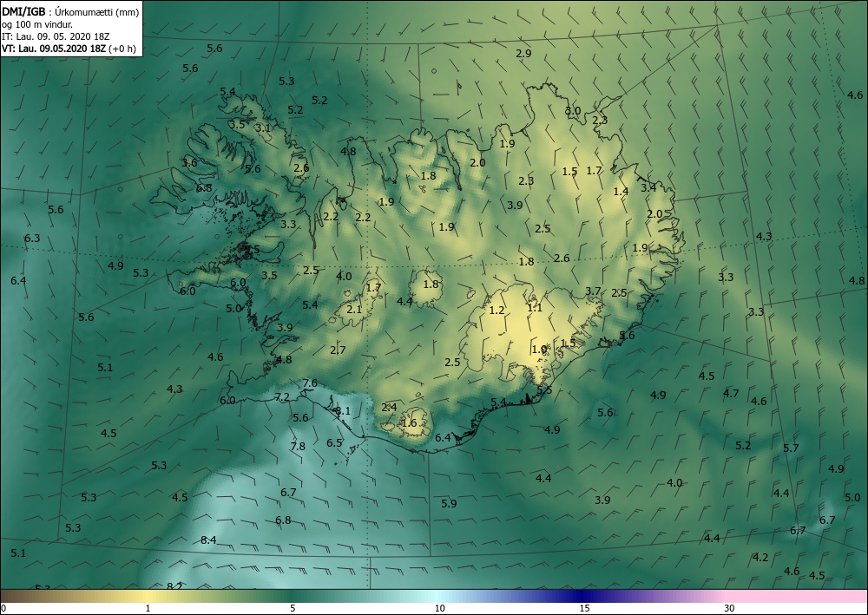The height and width of the screenshot is (615, 868).
Task: Click the 'og 100 m vindur.' line
Action: point(37,24)
